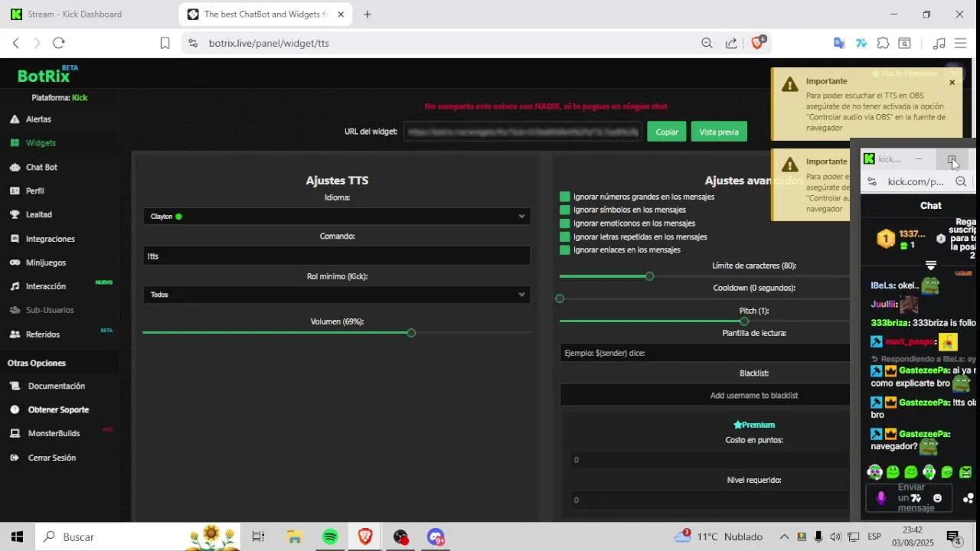
Task: Click the Comando input field
Action: (x=336, y=256)
